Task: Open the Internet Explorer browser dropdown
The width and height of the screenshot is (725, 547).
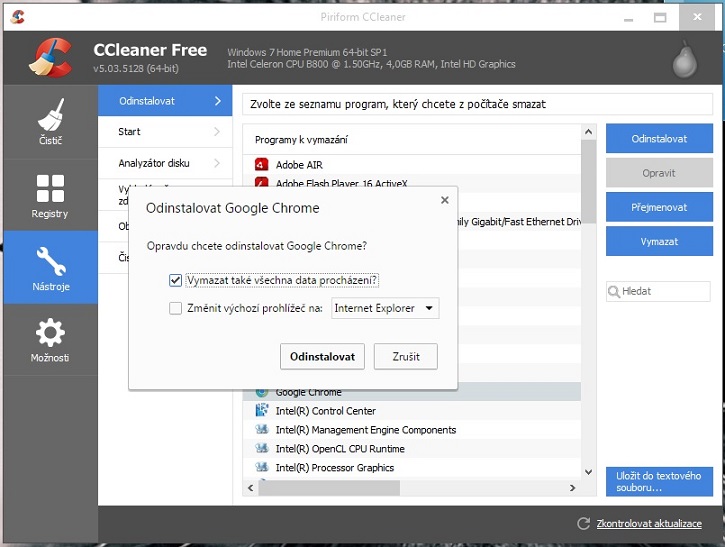Action: [x=385, y=309]
